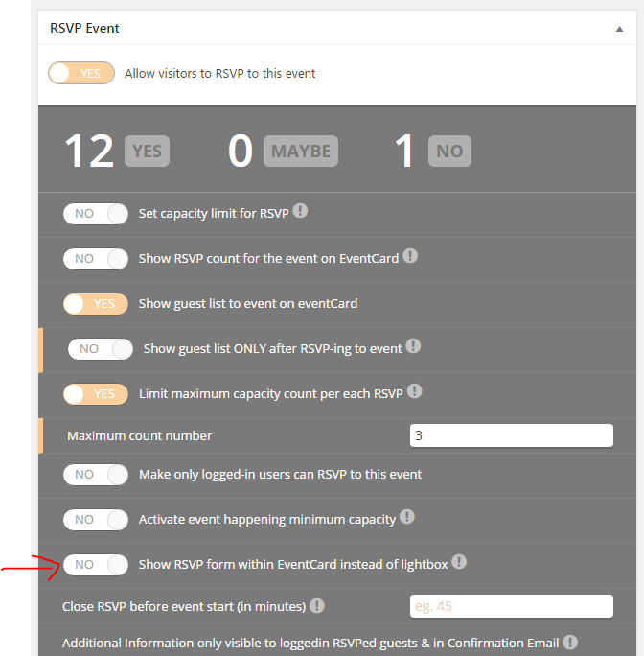Click the YES attendee count badge
Screen dimensions: 644x656
[147, 151]
